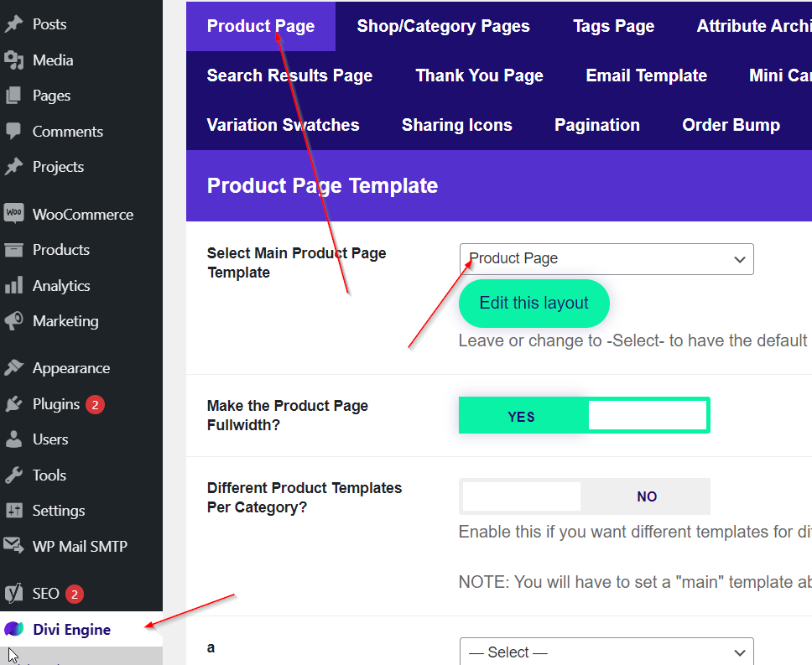812x665 pixels.
Task: Select the Order Bump tab
Action: (731, 125)
